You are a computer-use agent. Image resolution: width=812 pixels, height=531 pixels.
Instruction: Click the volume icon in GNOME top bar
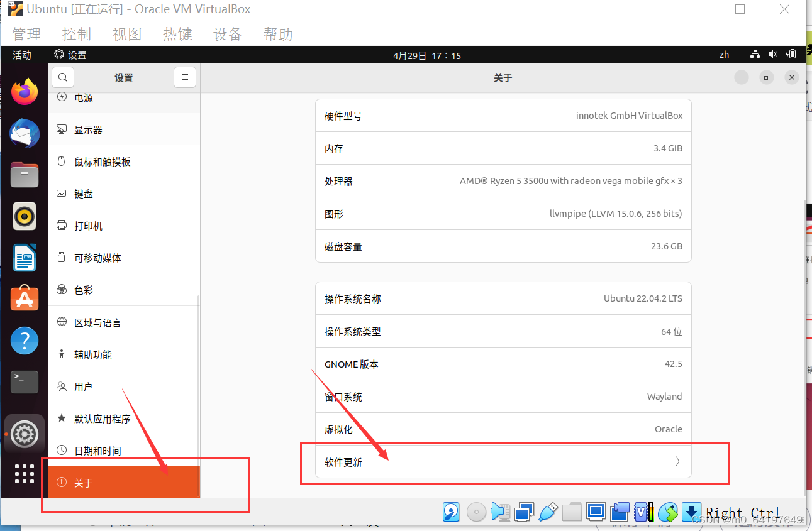(x=772, y=55)
